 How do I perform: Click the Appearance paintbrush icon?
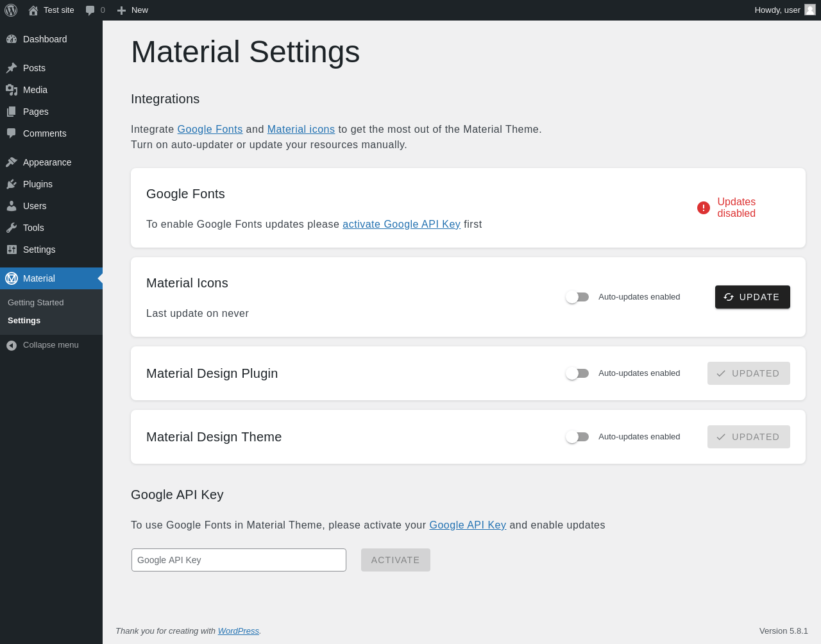[12, 162]
